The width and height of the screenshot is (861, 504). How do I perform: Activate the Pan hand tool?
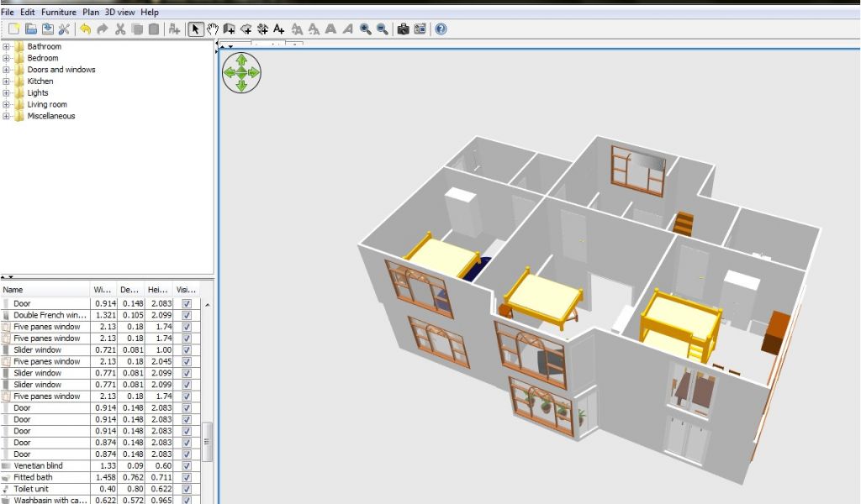point(212,29)
